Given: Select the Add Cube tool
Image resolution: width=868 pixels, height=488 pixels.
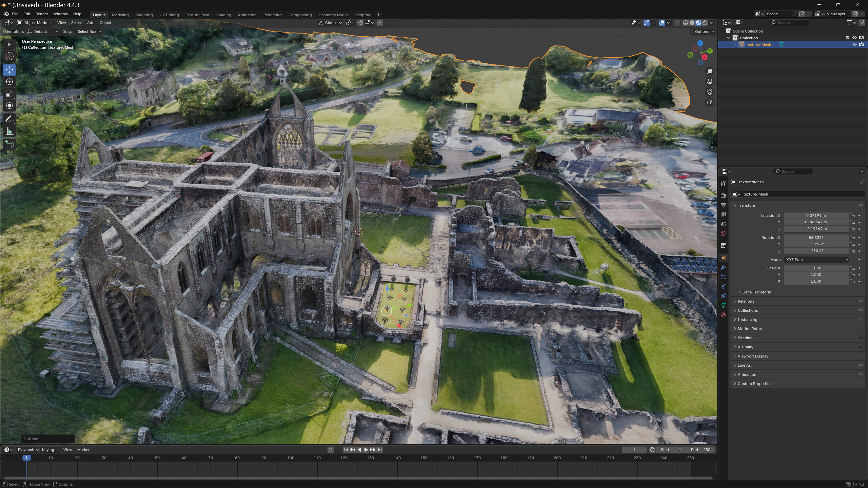Looking at the screenshot, I should [9, 145].
